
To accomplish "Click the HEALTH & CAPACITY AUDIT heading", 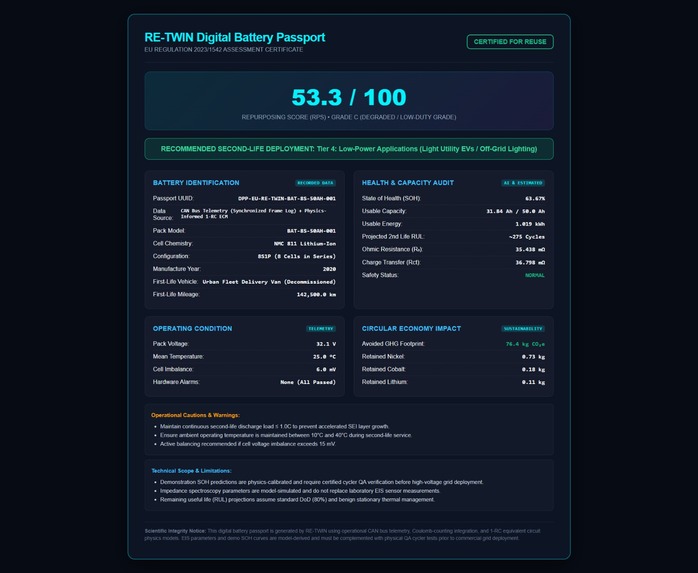I will click(x=408, y=183).
